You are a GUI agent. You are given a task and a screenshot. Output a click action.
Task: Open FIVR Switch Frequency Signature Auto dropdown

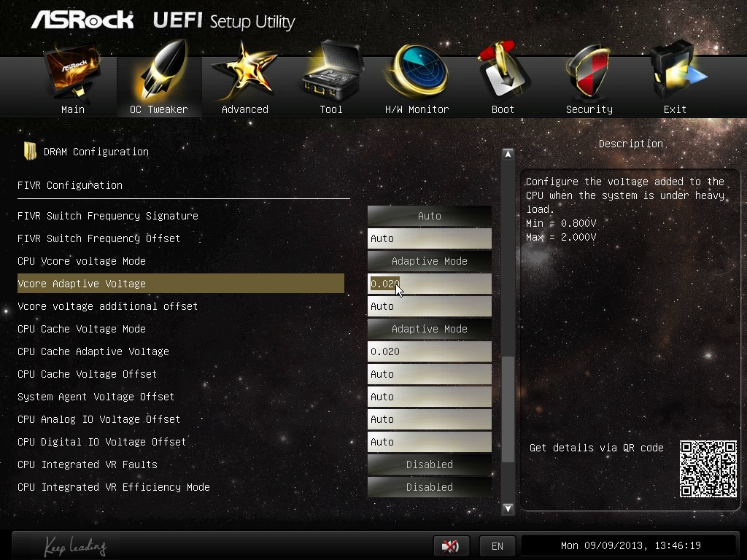[429, 216]
